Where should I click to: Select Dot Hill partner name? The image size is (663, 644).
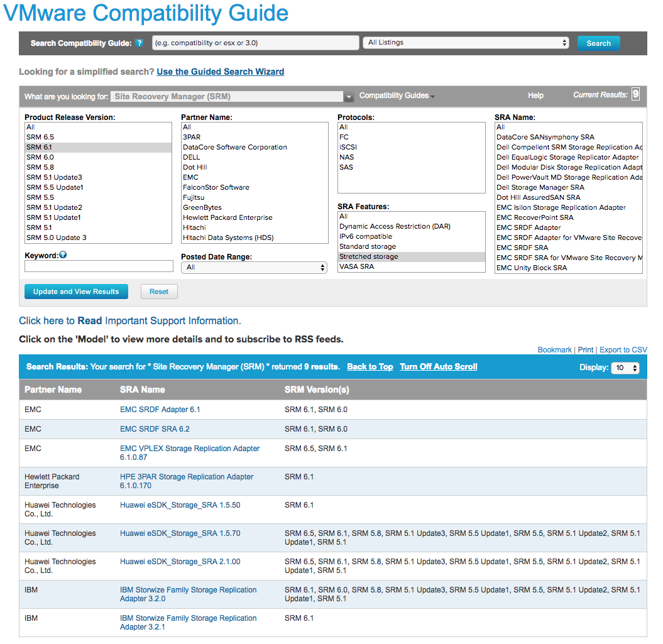click(255, 168)
